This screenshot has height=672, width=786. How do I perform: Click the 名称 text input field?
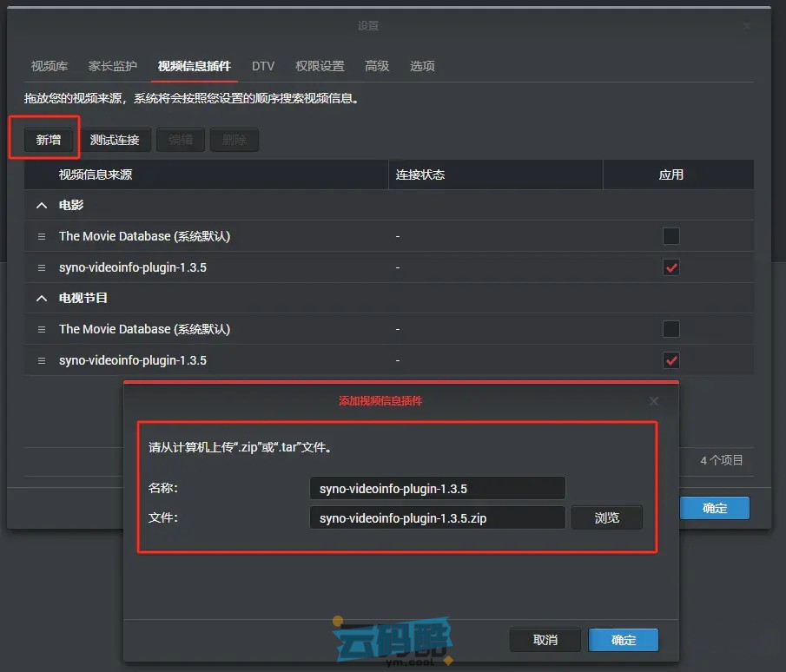coord(437,488)
